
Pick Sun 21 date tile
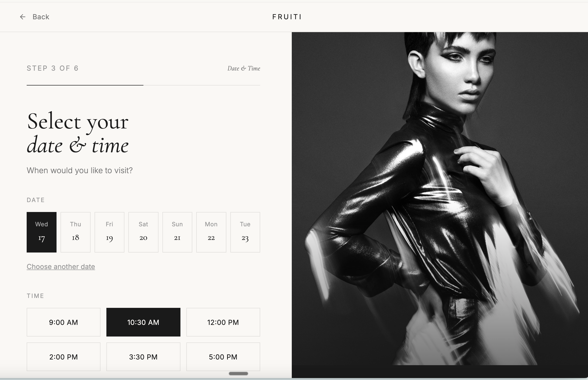click(x=177, y=232)
